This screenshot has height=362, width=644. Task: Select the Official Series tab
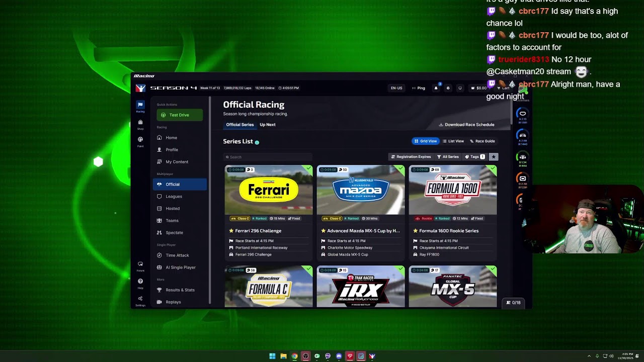240,125
